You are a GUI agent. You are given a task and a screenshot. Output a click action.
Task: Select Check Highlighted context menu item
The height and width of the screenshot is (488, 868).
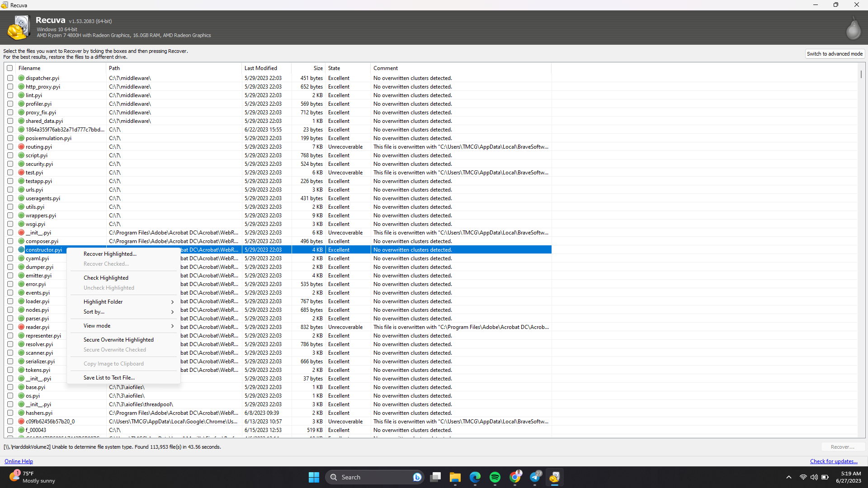point(105,278)
